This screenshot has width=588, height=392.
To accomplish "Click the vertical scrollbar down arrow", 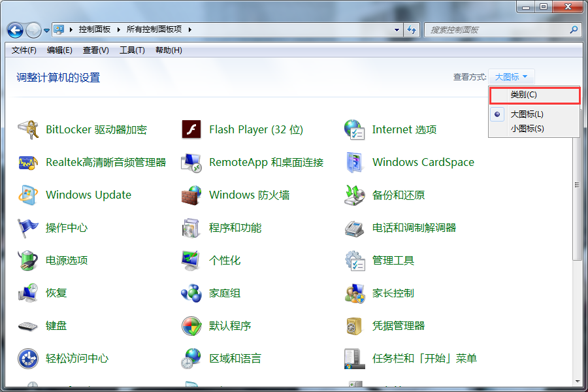I will point(577,381).
